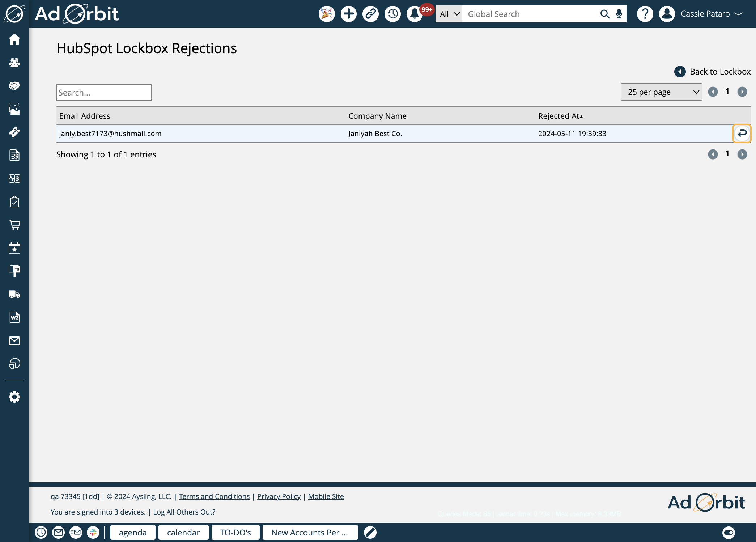This screenshot has width=756, height=542.
Task: Click You are signed into 3 devices link
Action: tap(98, 512)
